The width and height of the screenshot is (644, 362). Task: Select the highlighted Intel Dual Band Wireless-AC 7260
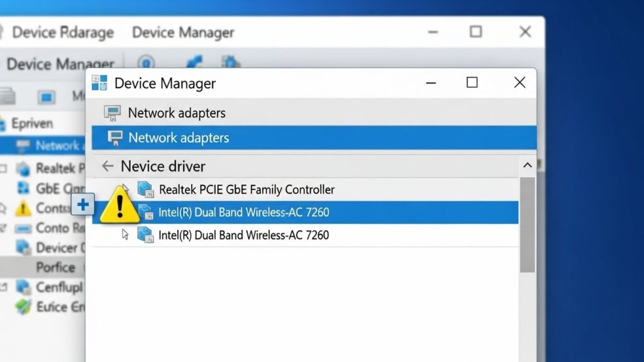(x=243, y=212)
